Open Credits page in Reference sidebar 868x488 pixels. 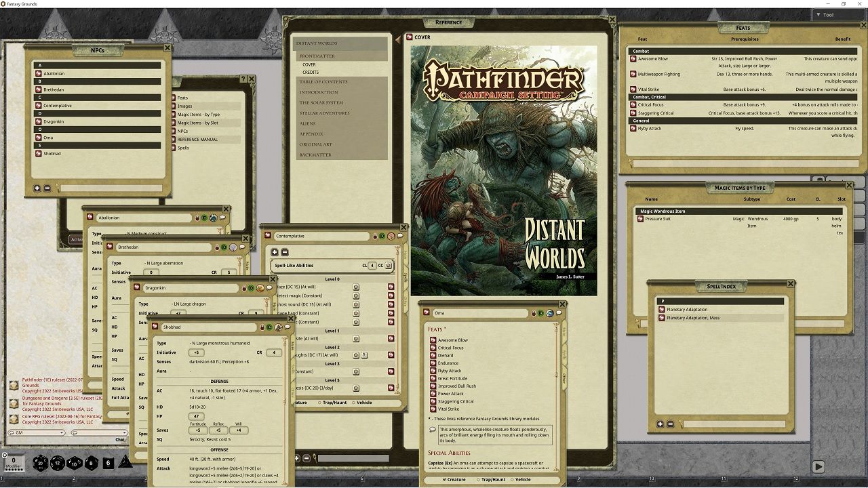pyautogui.click(x=311, y=72)
